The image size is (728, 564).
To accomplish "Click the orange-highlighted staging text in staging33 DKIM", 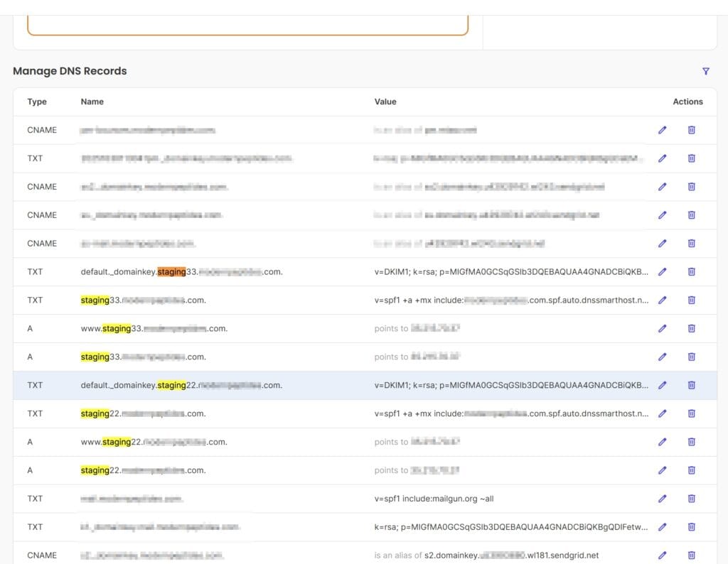I will click(x=171, y=271).
